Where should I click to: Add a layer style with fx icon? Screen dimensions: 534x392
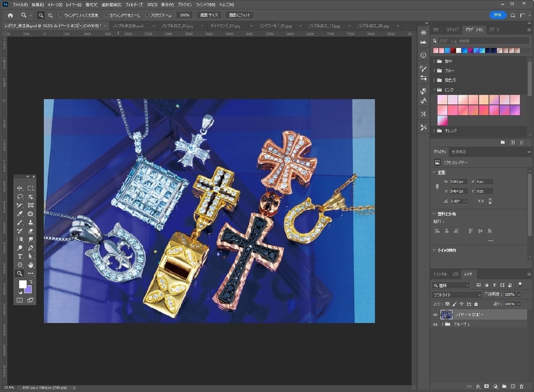click(x=478, y=386)
